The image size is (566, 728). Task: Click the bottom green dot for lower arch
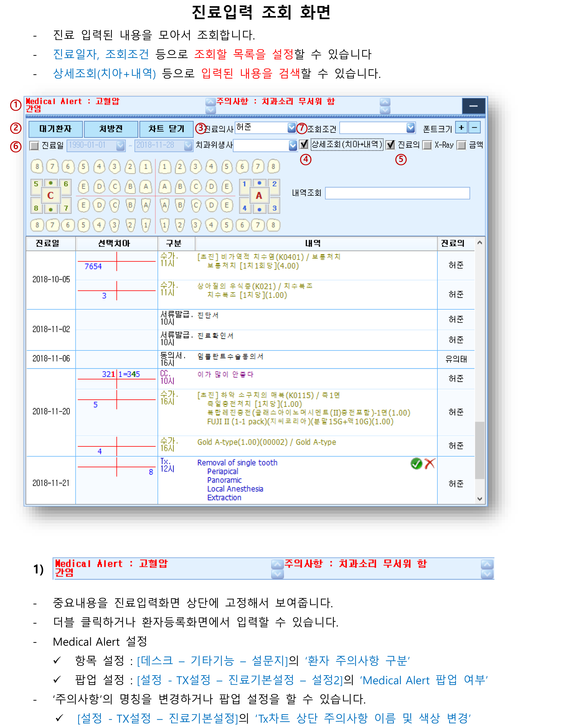click(51, 209)
